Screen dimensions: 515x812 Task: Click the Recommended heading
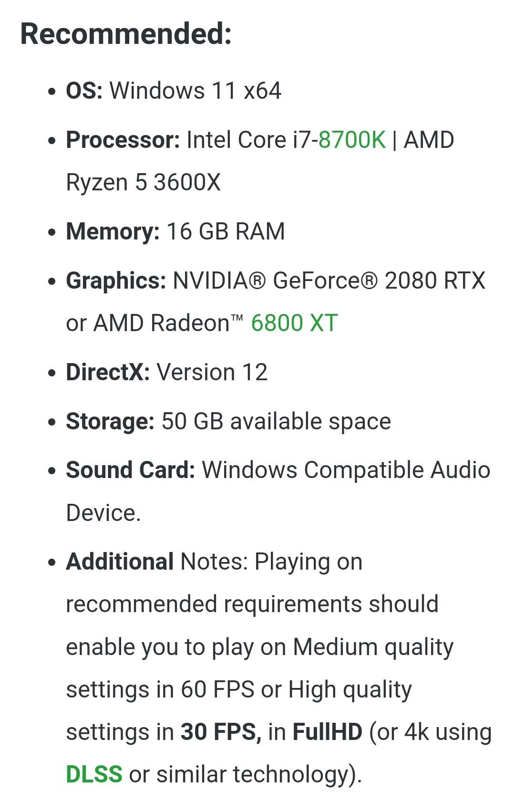126,34
